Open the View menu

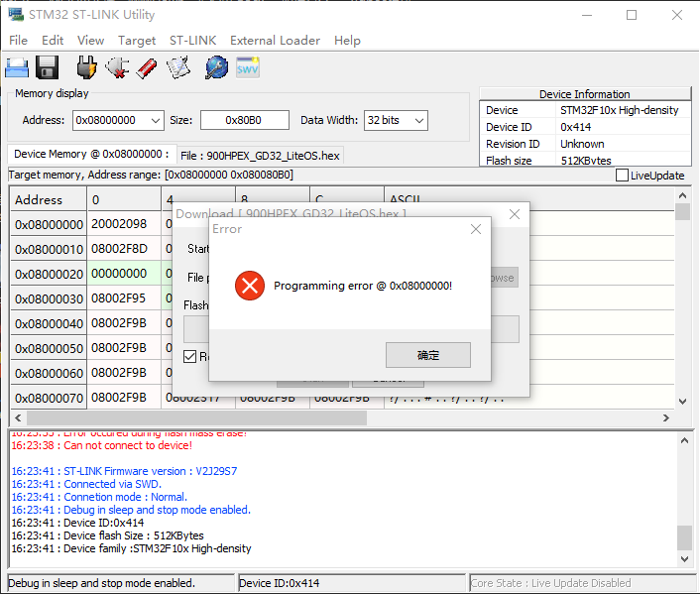(90, 41)
